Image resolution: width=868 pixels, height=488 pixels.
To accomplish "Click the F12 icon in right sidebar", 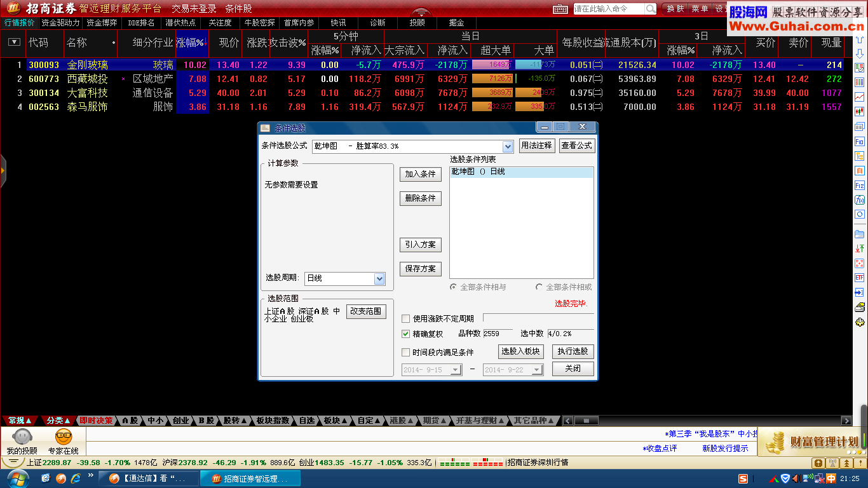I will (x=860, y=186).
